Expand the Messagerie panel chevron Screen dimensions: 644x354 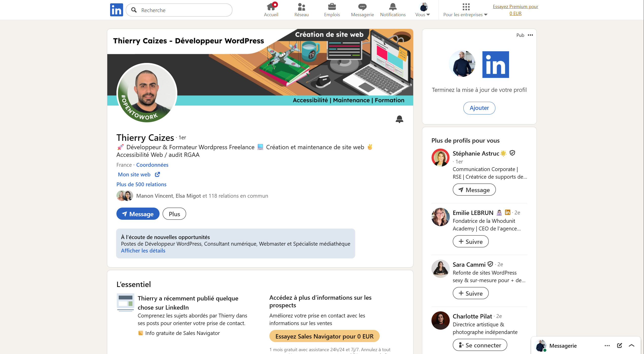pos(632,345)
